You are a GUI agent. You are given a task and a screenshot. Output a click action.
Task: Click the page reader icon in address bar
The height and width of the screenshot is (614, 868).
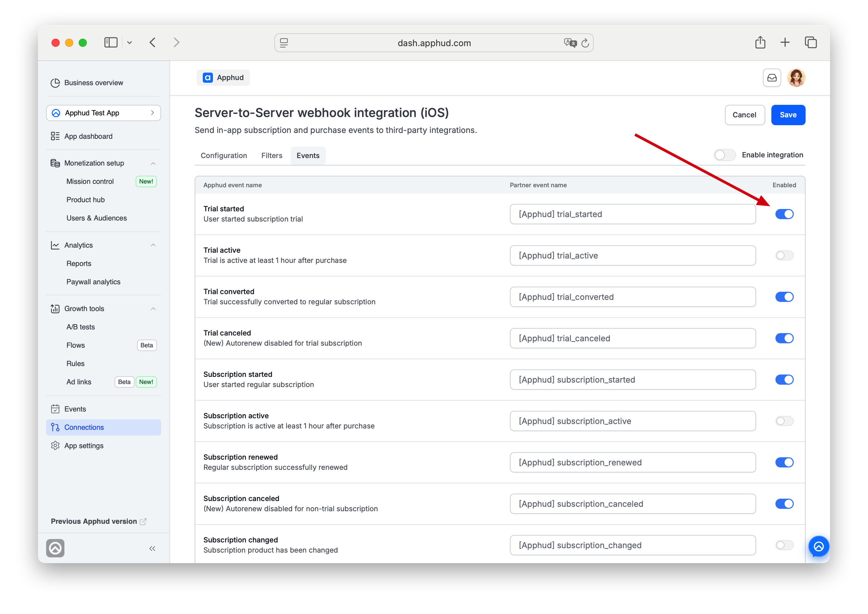(x=284, y=43)
